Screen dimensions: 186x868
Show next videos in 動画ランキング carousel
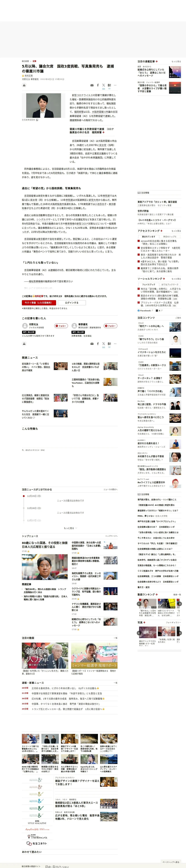(180, 604)
